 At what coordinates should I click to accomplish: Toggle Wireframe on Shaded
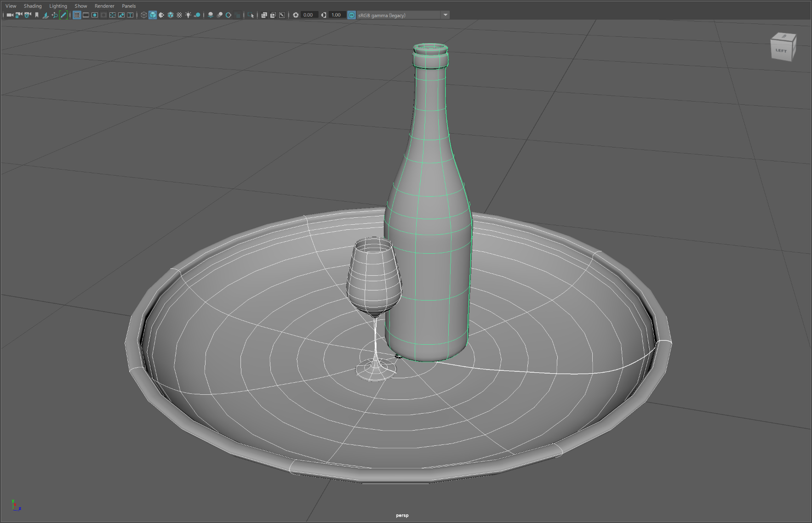[x=171, y=15]
